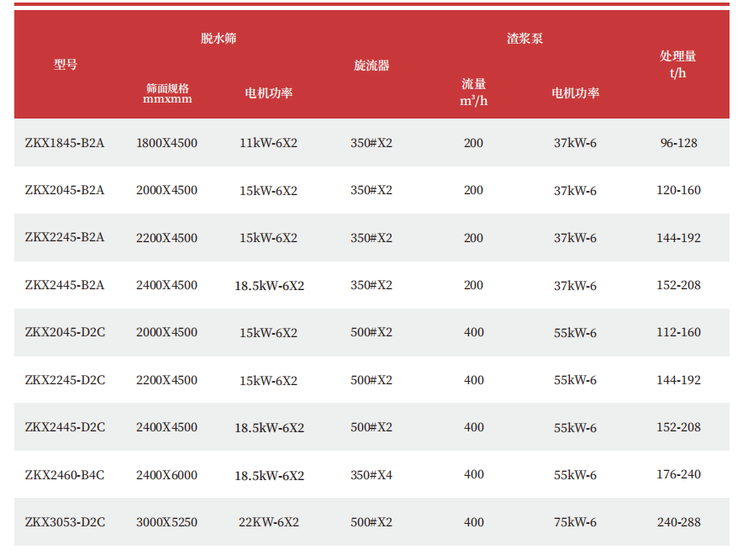Click the 处理量 t/h column header
Image resolution: width=743 pixels, height=560 pixels.
[677, 64]
